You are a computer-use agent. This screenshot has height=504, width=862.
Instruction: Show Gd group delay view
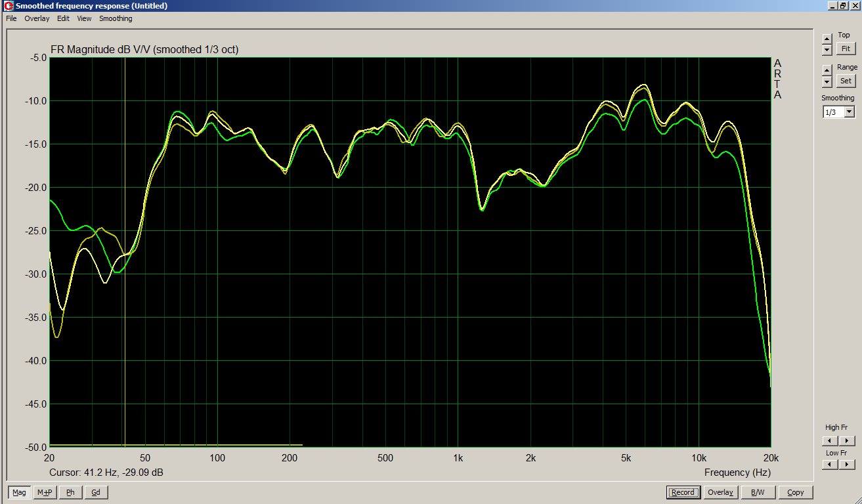(96, 492)
